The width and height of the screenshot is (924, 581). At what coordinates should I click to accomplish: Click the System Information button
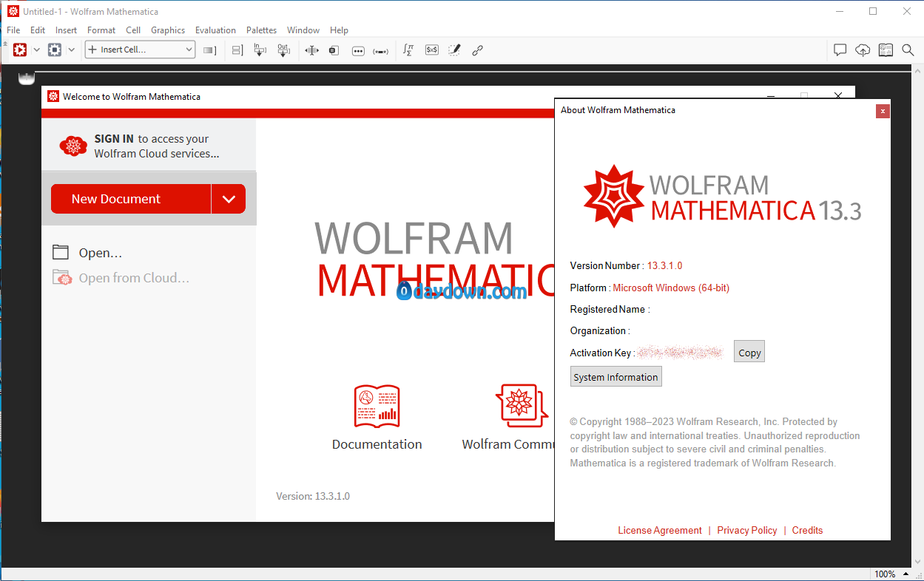pyautogui.click(x=616, y=376)
